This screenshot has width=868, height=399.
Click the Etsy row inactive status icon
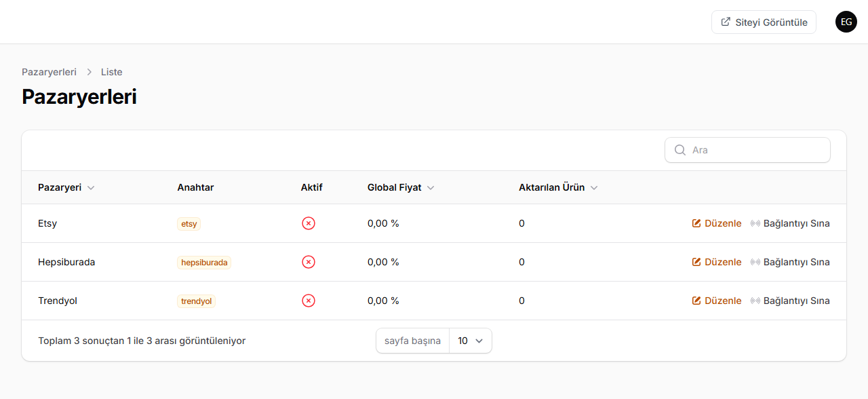click(x=309, y=223)
